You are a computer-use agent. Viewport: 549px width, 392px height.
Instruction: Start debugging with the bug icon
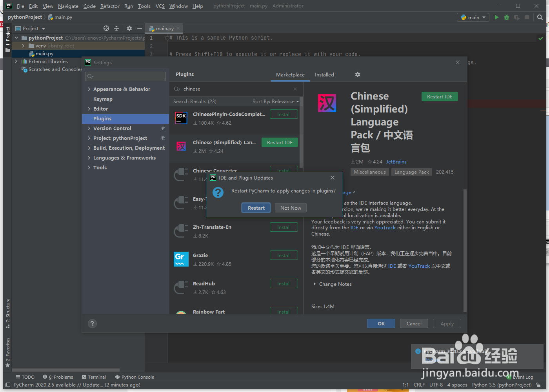(507, 17)
